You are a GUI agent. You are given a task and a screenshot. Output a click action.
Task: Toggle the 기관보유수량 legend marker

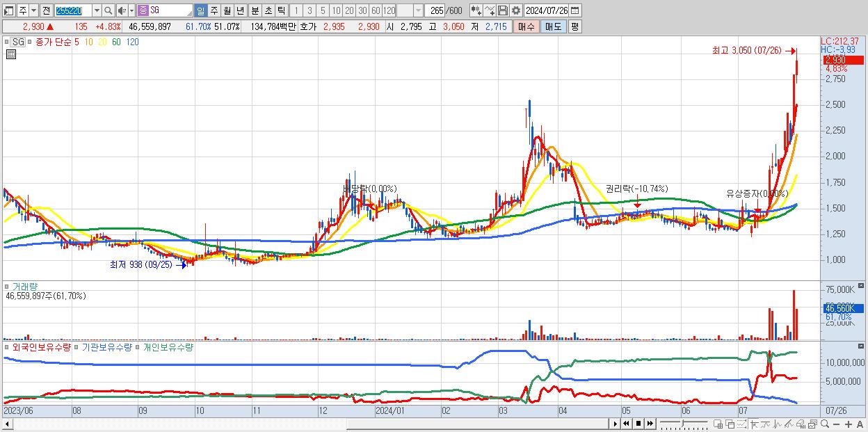coord(77,346)
